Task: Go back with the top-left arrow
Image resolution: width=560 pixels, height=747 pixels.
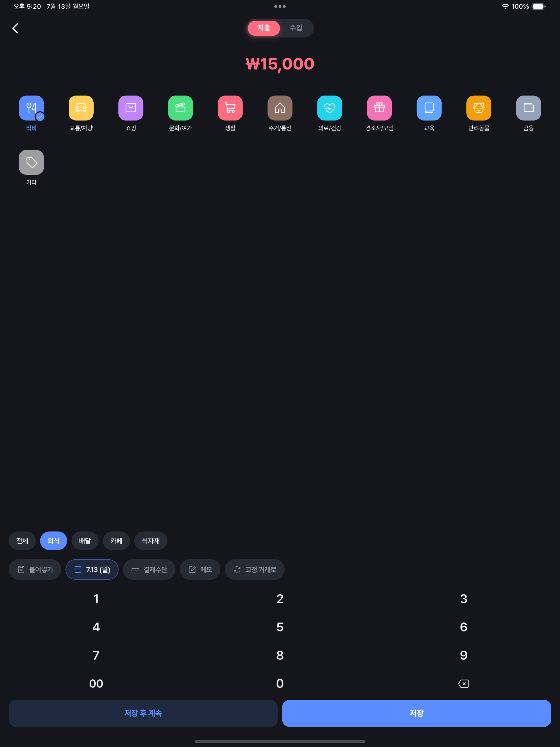Action: pos(15,28)
